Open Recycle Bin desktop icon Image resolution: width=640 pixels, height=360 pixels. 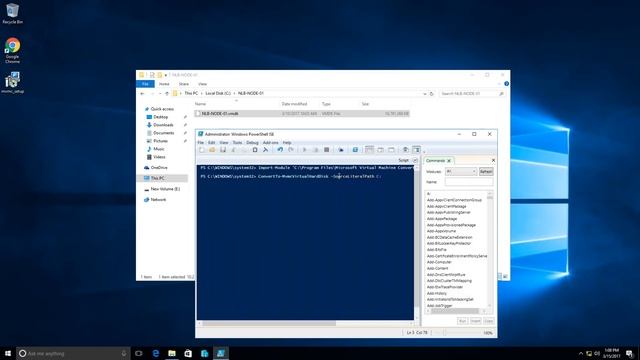tap(12, 13)
